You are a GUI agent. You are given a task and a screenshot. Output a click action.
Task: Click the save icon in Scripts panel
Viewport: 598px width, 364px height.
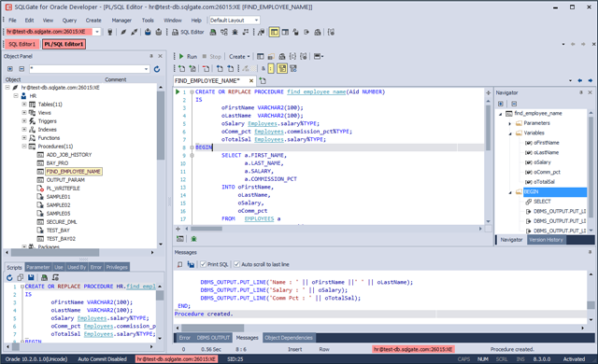coord(31,277)
